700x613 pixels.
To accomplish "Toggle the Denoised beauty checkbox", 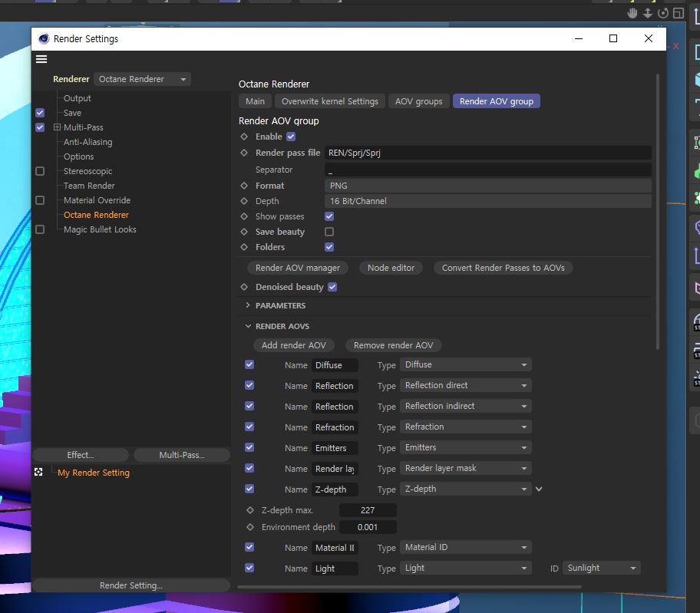I will pyautogui.click(x=332, y=287).
